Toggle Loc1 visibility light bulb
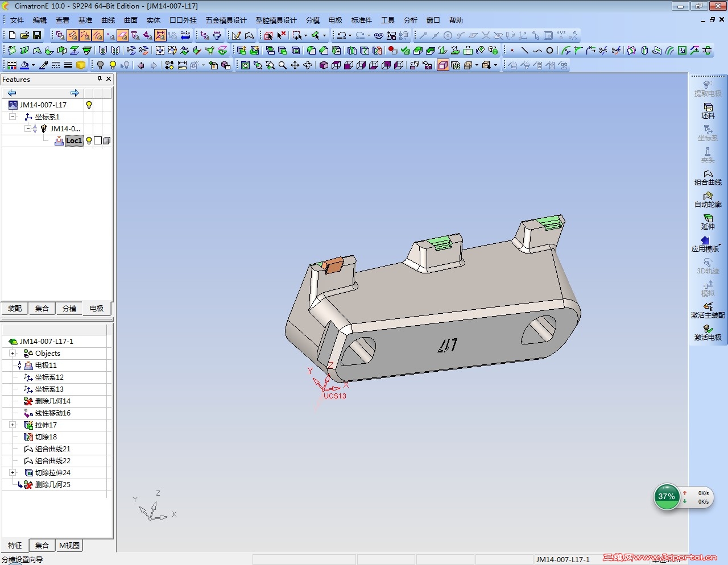 tap(89, 140)
